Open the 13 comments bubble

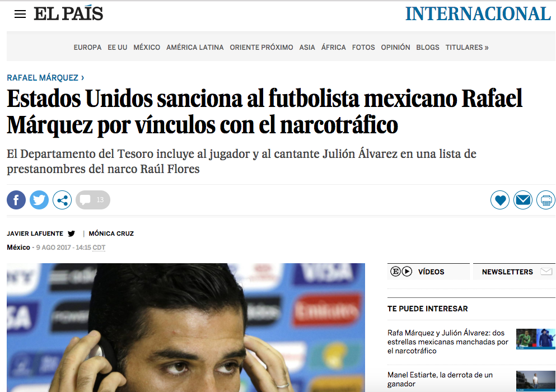[93, 200]
